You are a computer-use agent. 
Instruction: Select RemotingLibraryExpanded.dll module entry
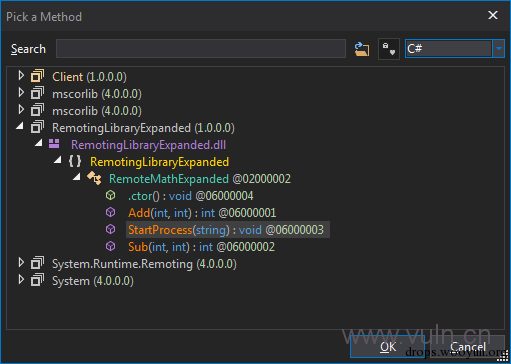[x=148, y=145]
